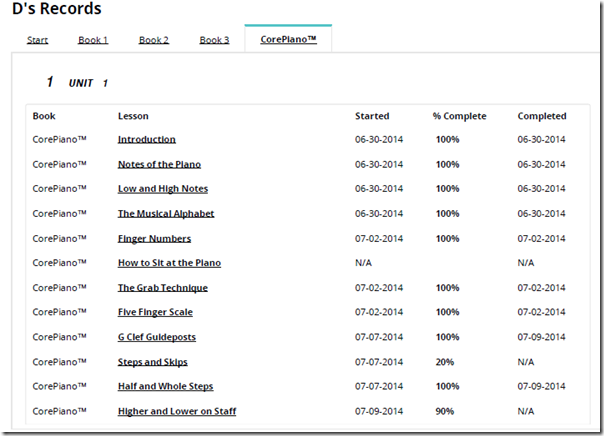The image size is (604, 436).
Task: Click the Book column header
Action: pos(44,116)
